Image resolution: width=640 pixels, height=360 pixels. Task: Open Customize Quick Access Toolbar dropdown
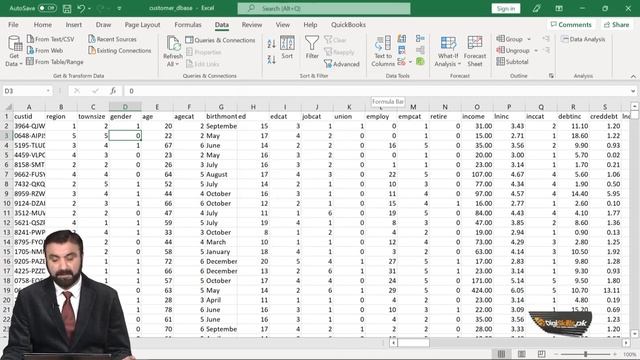(x=119, y=9)
